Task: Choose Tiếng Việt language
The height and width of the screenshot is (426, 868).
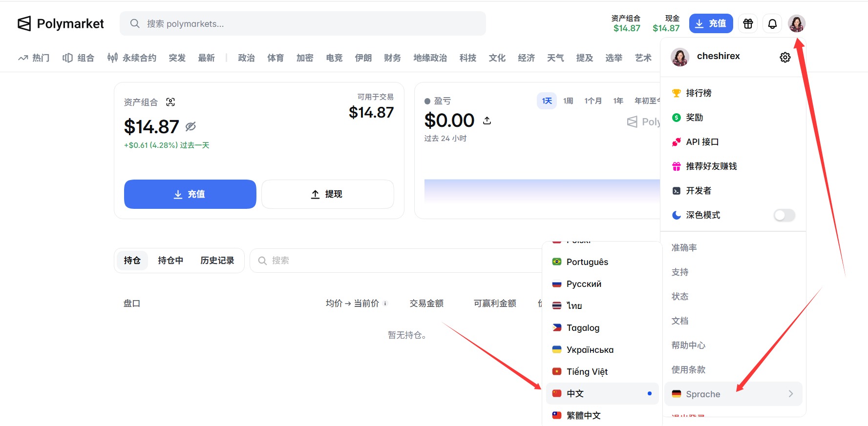Action: pos(602,371)
